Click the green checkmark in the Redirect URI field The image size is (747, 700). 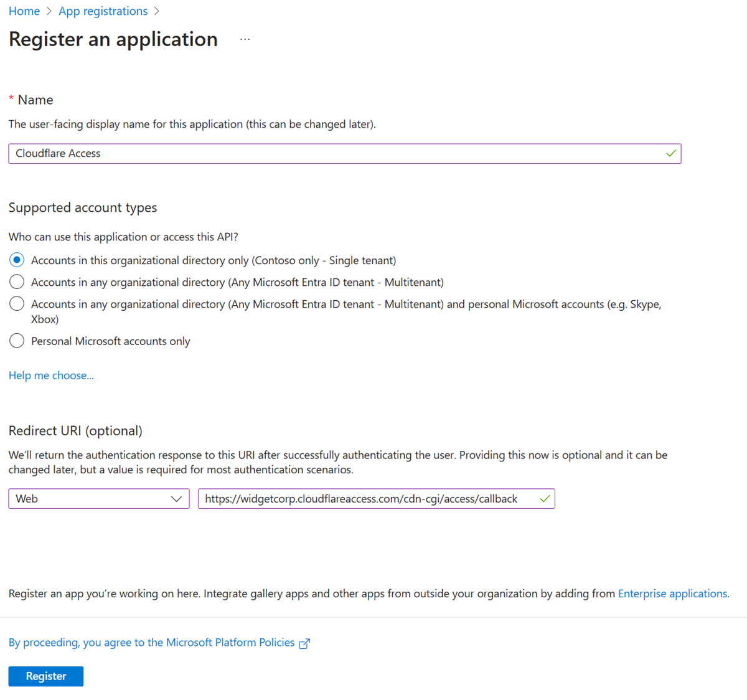pyautogui.click(x=545, y=498)
